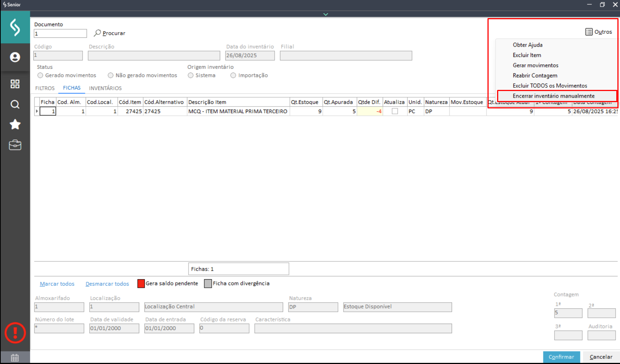Switch to the INVENTÁRIOS tab
The height and width of the screenshot is (364, 620).
pyautogui.click(x=105, y=88)
